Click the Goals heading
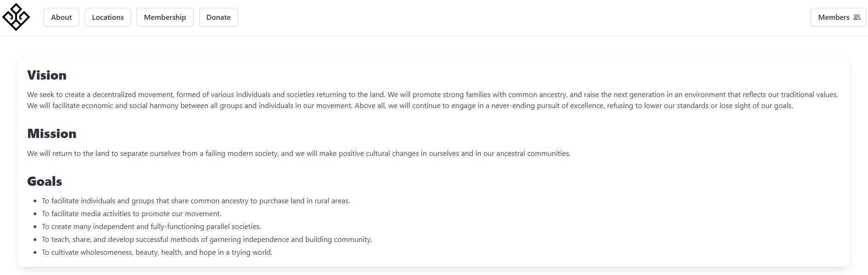 45,181
